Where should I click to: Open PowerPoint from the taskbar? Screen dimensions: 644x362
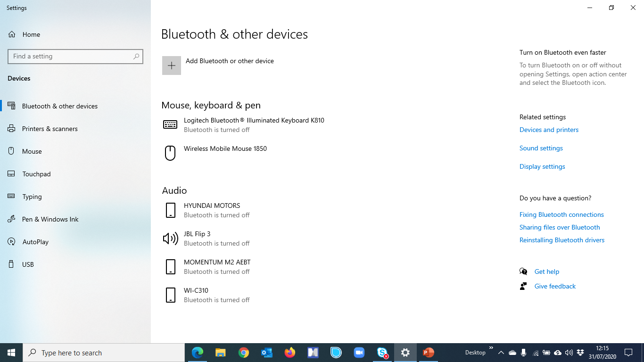(x=429, y=353)
